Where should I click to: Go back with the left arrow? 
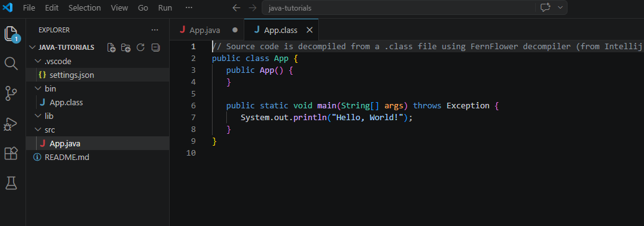tap(236, 8)
